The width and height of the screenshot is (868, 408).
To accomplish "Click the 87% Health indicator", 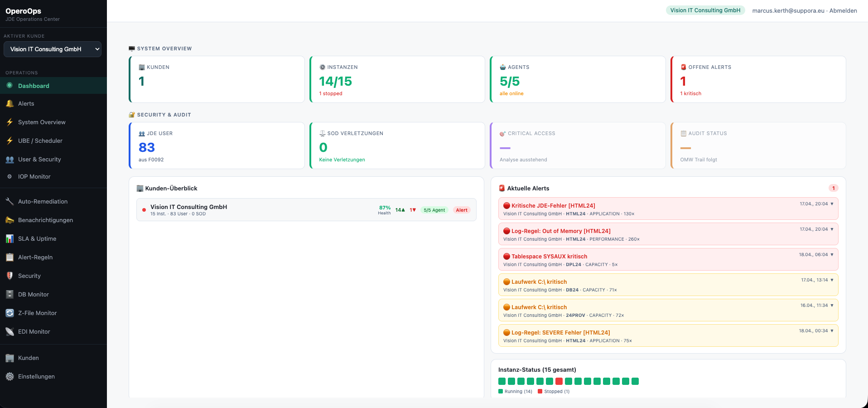I will pyautogui.click(x=384, y=209).
